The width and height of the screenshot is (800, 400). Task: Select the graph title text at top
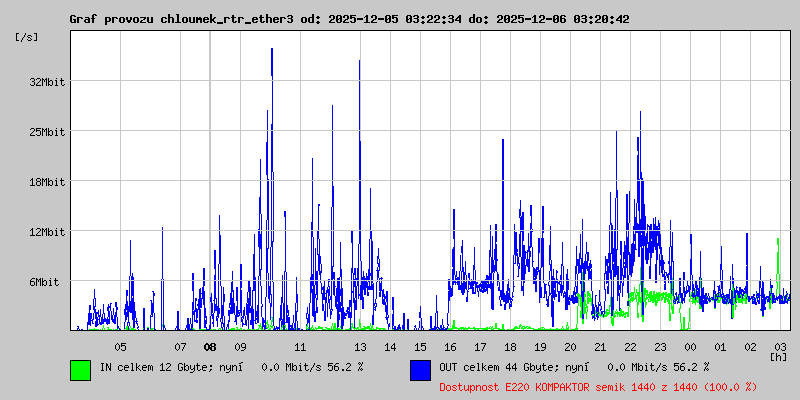(x=349, y=19)
